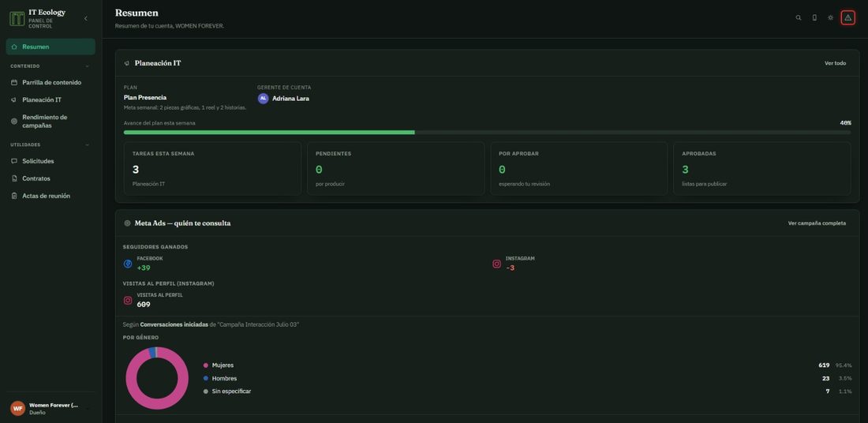Image resolution: width=868 pixels, height=423 pixels.
Task: Click the Resumen page heading
Action: pyautogui.click(x=137, y=13)
